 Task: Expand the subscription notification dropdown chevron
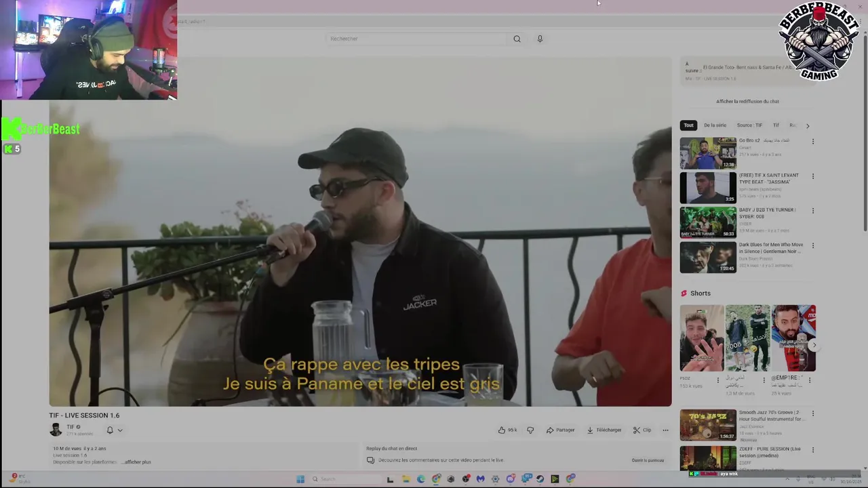tap(120, 430)
